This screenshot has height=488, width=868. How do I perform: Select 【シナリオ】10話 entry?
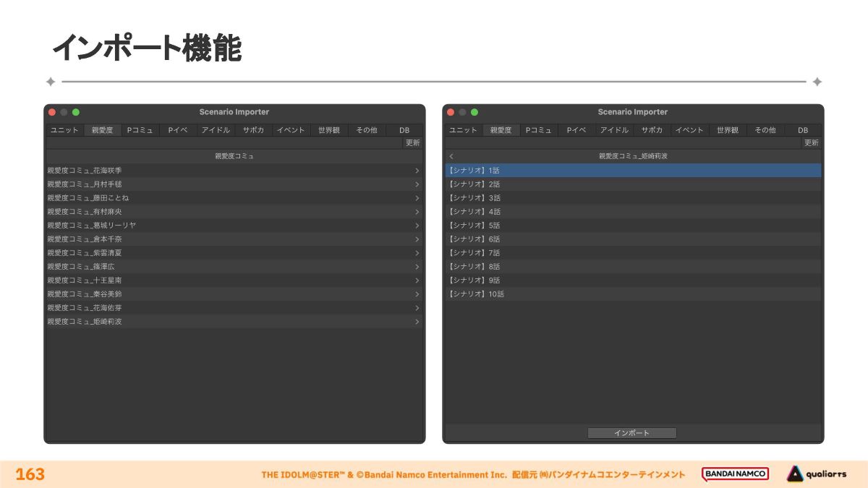click(x=477, y=294)
